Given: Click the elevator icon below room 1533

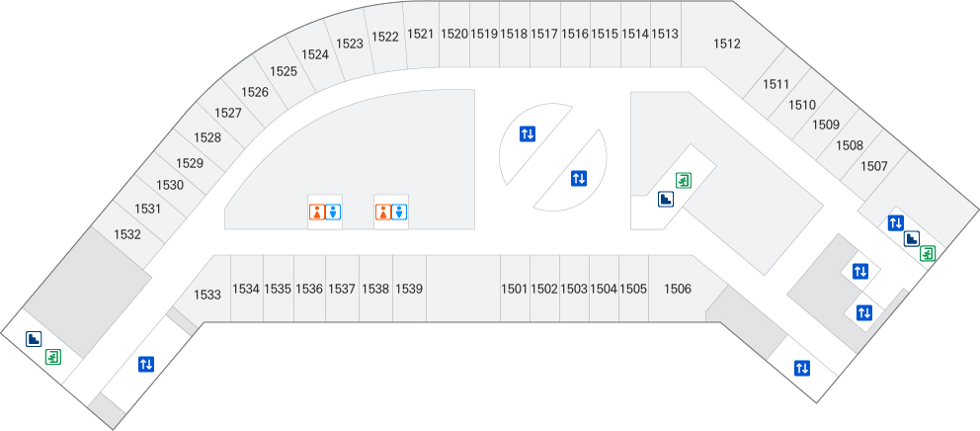Looking at the screenshot, I should (x=146, y=364).
